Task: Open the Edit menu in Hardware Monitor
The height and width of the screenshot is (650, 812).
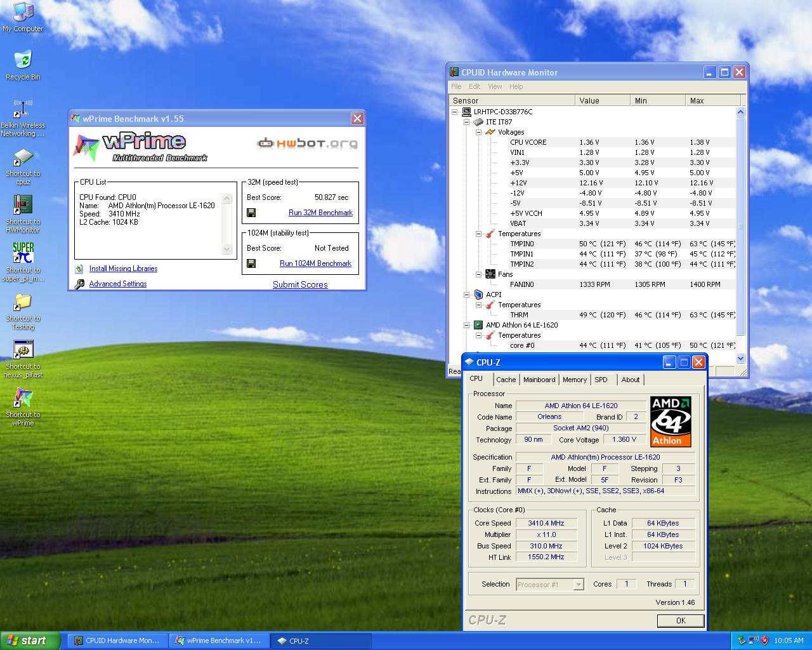Action: pyautogui.click(x=475, y=86)
